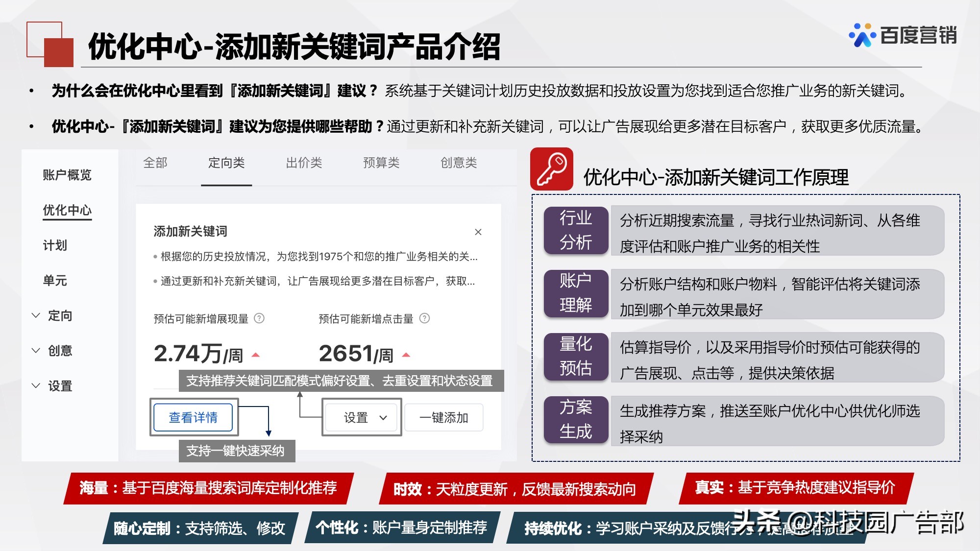The height and width of the screenshot is (551, 980).
Task: Click the 一键添加 button
Action: pos(443,417)
